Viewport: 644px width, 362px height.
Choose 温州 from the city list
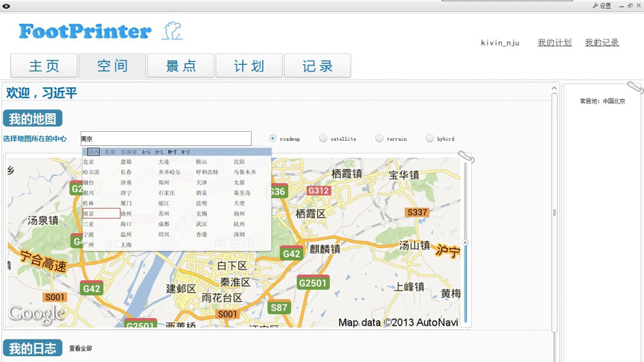pyautogui.click(x=126, y=234)
